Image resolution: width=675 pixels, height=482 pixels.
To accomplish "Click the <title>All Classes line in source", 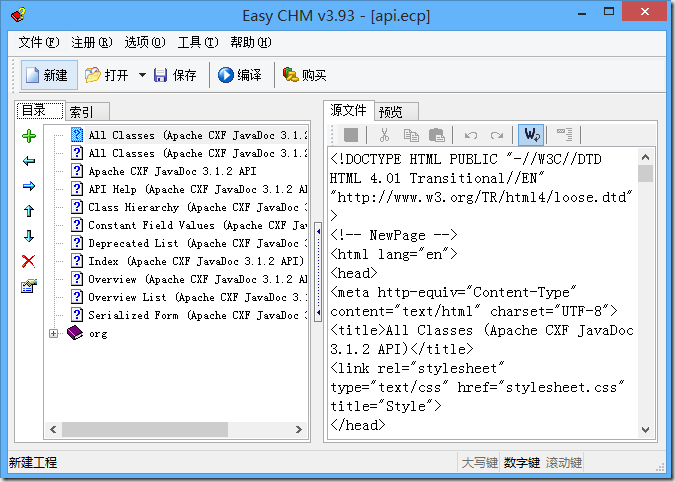I will (x=482, y=331).
